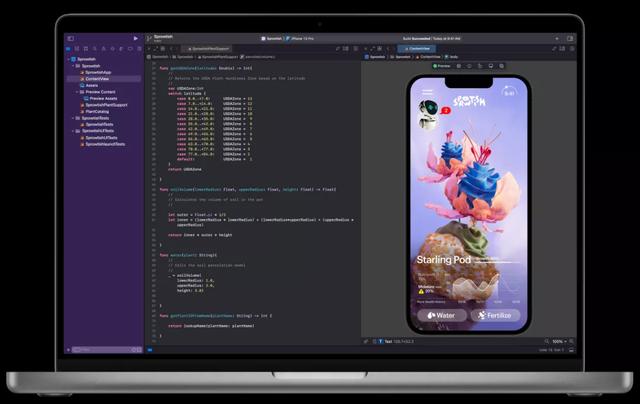Screen dimensions: 640x404
Task: Click the add plus button at navigator bottom
Action: pos(68,350)
